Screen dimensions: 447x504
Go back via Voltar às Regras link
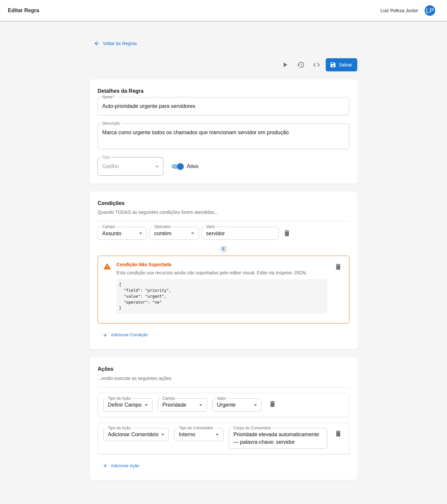(x=116, y=43)
